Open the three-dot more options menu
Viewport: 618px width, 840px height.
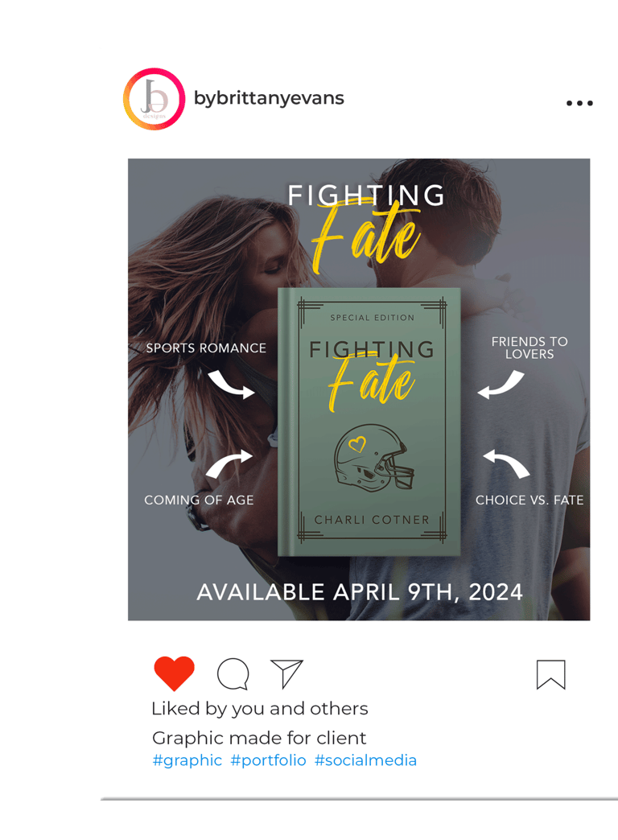579,103
